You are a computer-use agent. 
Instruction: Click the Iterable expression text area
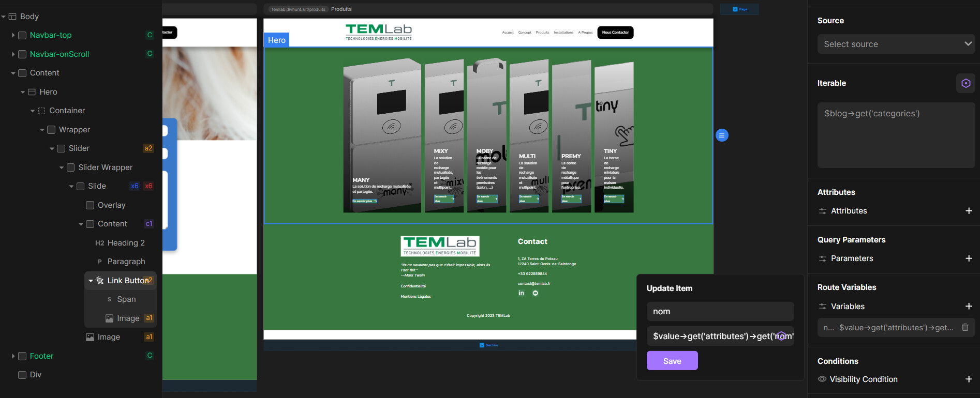[x=896, y=135]
